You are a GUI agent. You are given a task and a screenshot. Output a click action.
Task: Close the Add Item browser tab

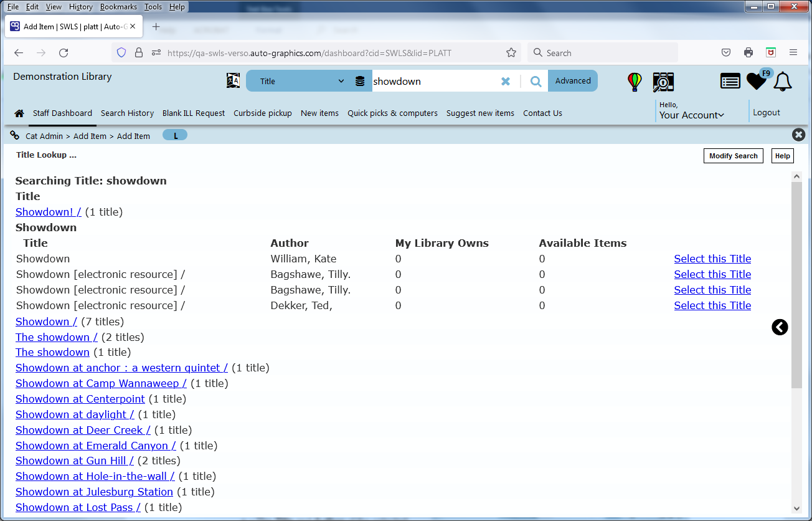(x=133, y=27)
